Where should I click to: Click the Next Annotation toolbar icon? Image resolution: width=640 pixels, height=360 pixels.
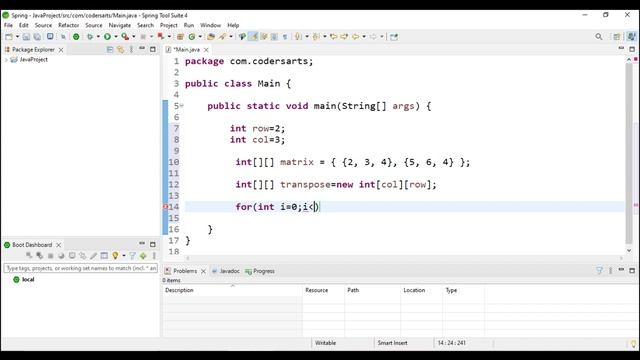(299, 37)
